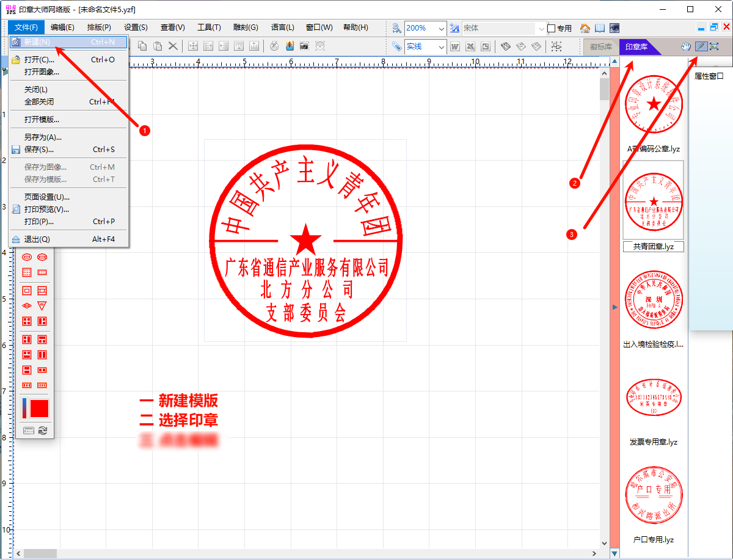The image size is (733, 560).
Task: Click the paste clipboard icon
Action: coord(158,46)
